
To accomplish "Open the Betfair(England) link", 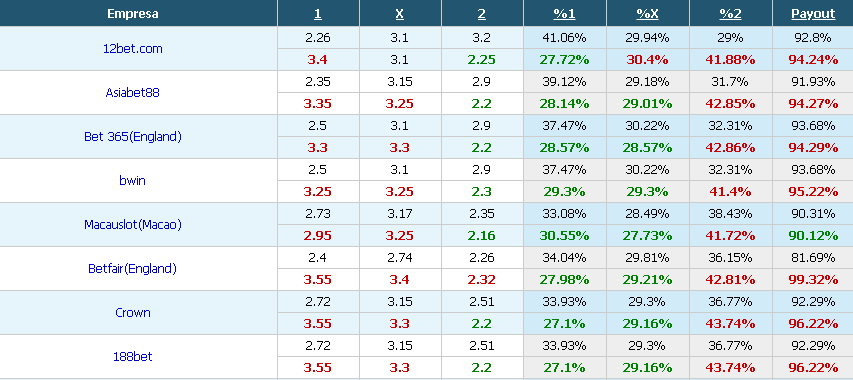I will (x=133, y=269).
